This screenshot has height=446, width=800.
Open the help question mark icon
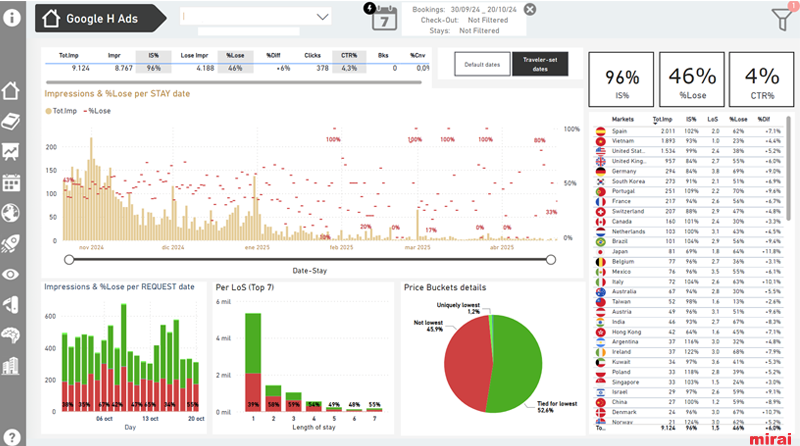click(x=11, y=437)
